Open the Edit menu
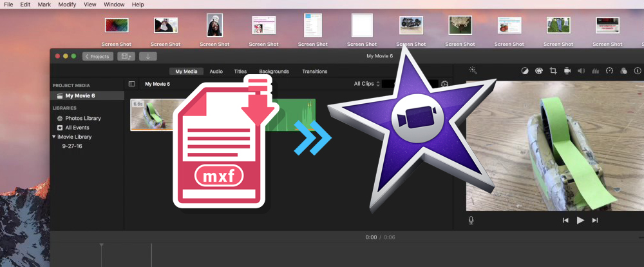644x267 pixels. click(x=25, y=5)
